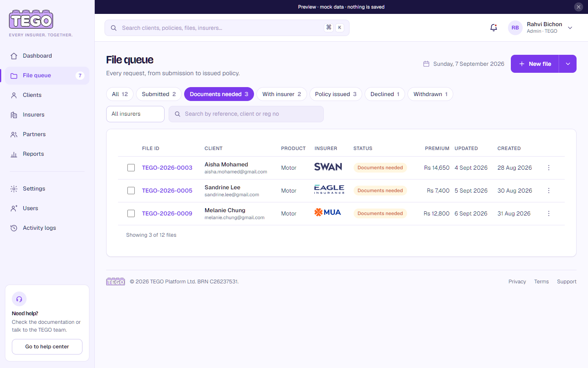
Task: Click the Activity logs history icon
Action: tap(14, 228)
